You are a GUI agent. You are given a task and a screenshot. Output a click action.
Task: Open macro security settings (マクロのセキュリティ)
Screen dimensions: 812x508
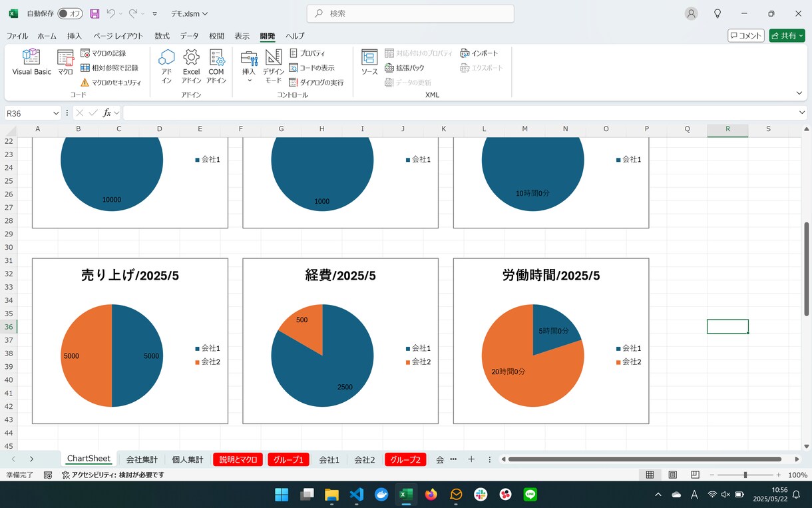tap(110, 83)
